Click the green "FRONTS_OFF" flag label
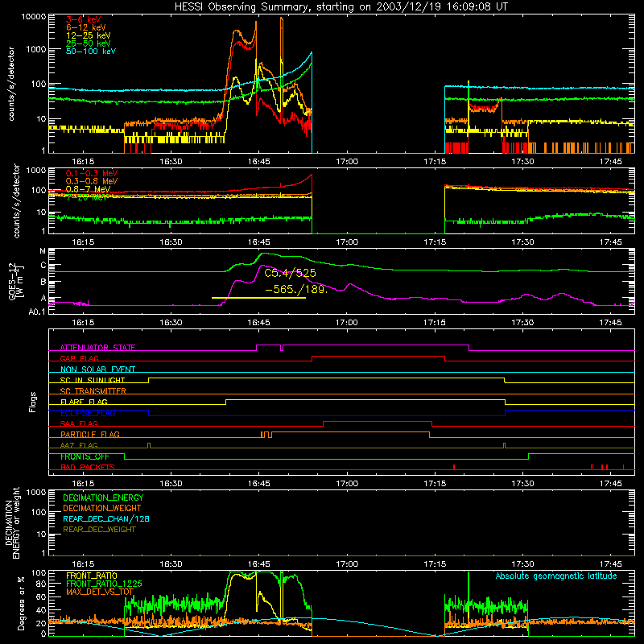This screenshot has height=644, width=644. (x=85, y=456)
